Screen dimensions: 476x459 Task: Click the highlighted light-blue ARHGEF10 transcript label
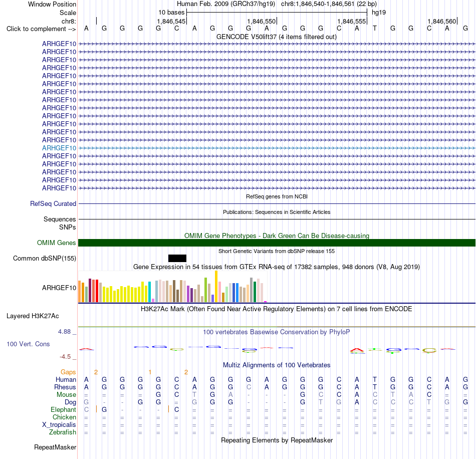pos(59,148)
